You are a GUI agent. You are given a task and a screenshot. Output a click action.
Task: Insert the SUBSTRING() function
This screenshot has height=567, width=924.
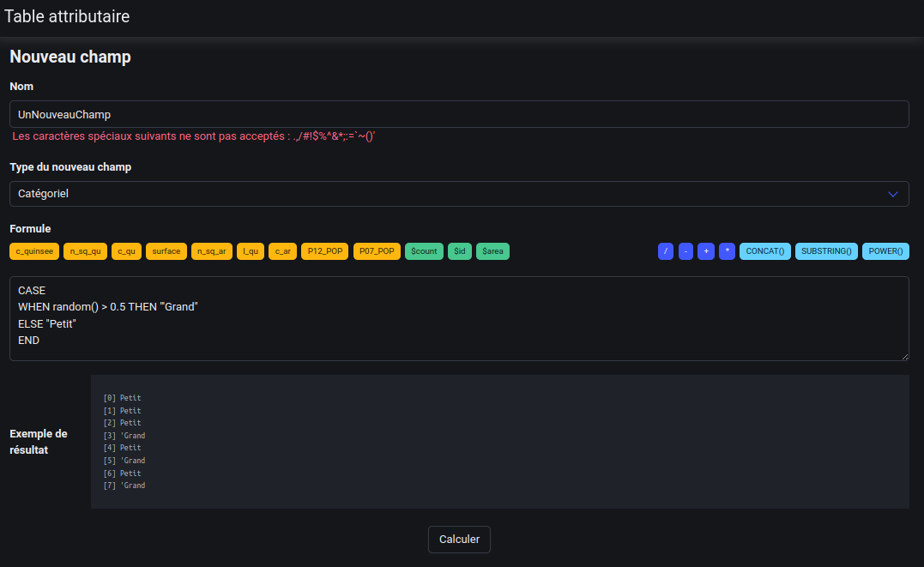pyautogui.click(x=825, y=251)
